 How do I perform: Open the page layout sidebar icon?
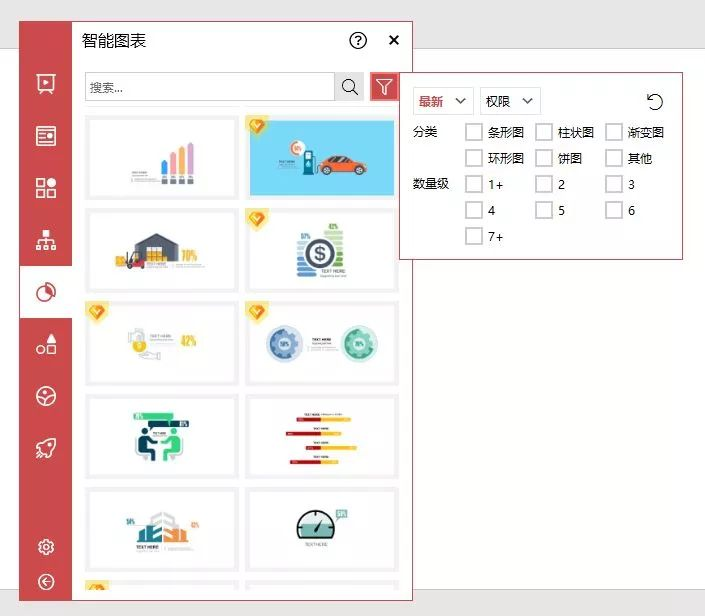[x=46, y=136]
